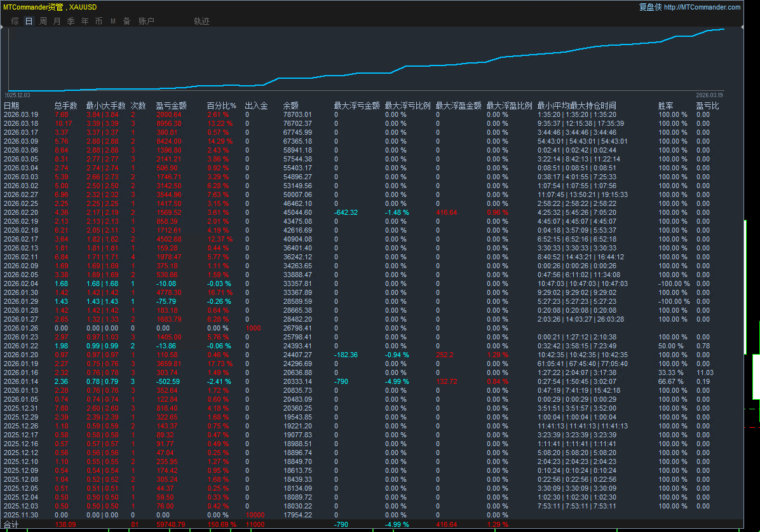Open the http://MTCommander.com link
Viewport: 760px width, 532px height.
[x=702, y=7]
